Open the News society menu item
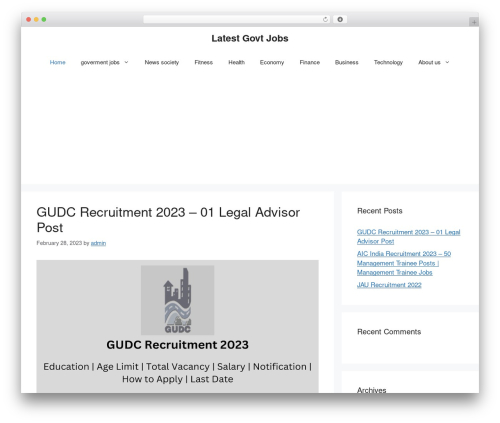Viewport: 500px width, 423px height. (x=162, y=62)
